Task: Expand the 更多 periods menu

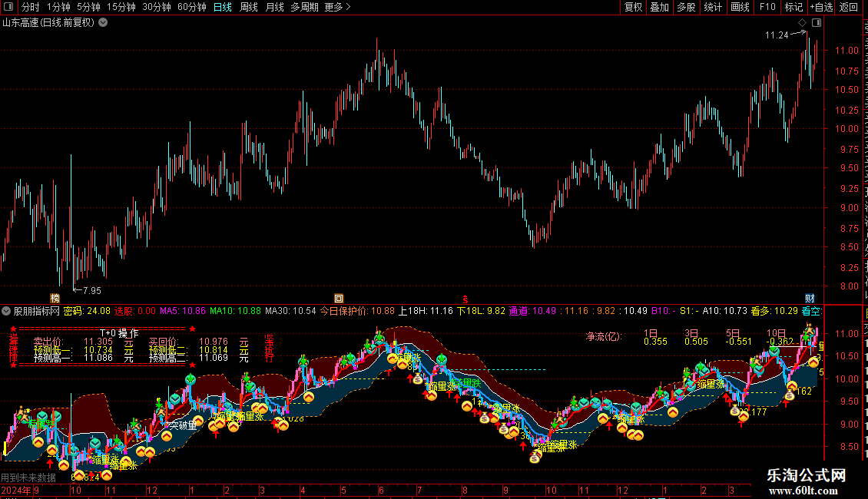Action: point(337,7)
